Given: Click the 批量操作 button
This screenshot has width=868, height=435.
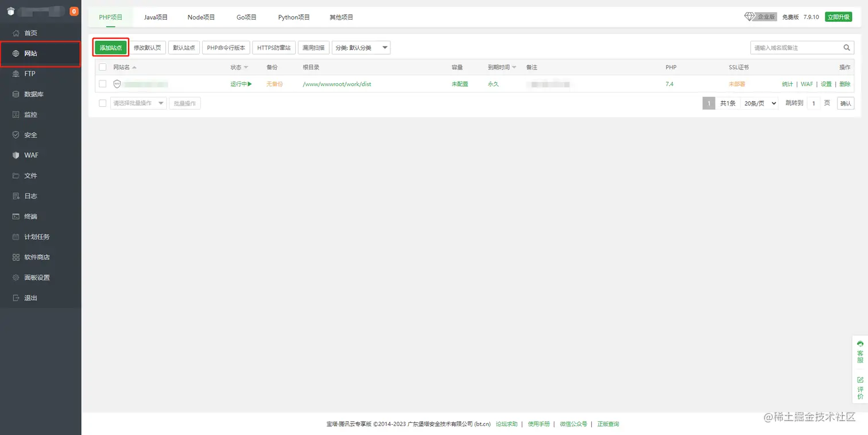Looking at the screenshot, I should click(x=185, y=103).
